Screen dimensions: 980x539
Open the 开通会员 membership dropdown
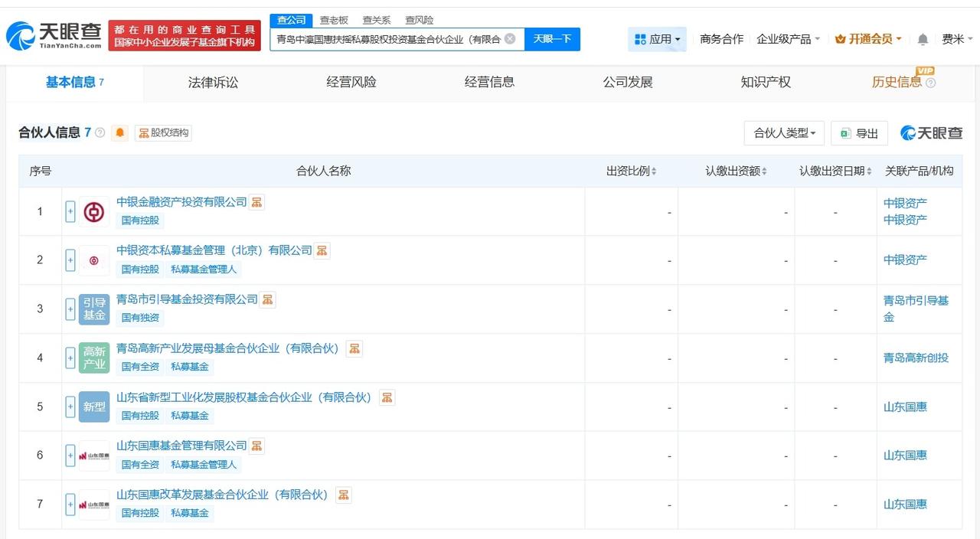(x=868, y=39)
